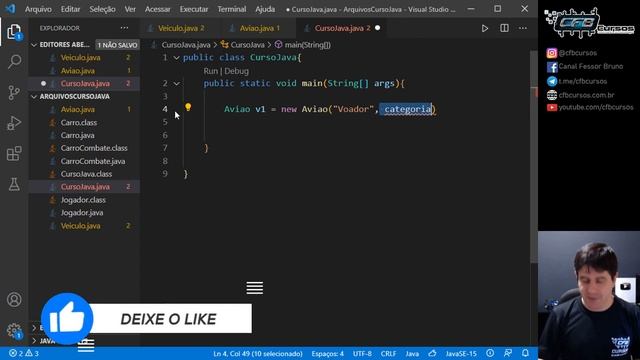The height and width of the screenshot is (360, 640).
Task: Open the Run and Debug view icon
Action: point(14,123)
